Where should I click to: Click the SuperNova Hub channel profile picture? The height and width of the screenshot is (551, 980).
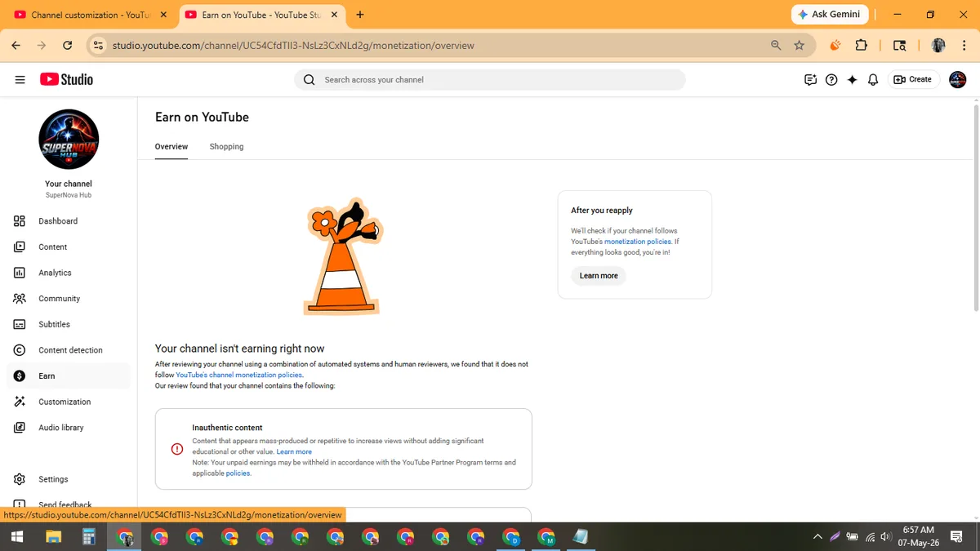click(69, 140)
